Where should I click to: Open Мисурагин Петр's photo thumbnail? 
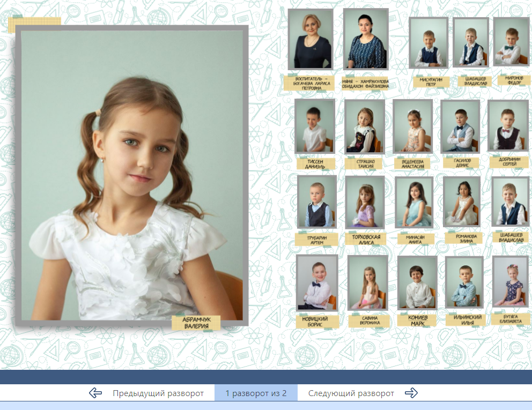[x=428, y=43]
